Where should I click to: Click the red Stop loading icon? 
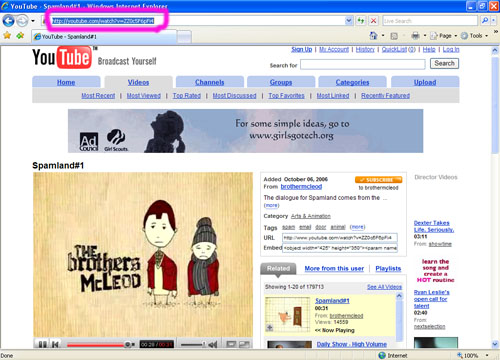pyautogui.click(x=374, y=21)
